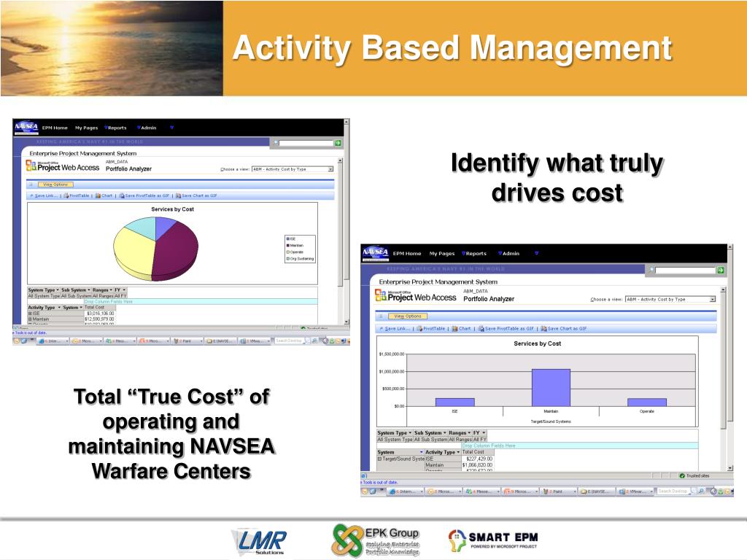
Task: Click Chart icon in left window toolbar
Action: (98, 195)
